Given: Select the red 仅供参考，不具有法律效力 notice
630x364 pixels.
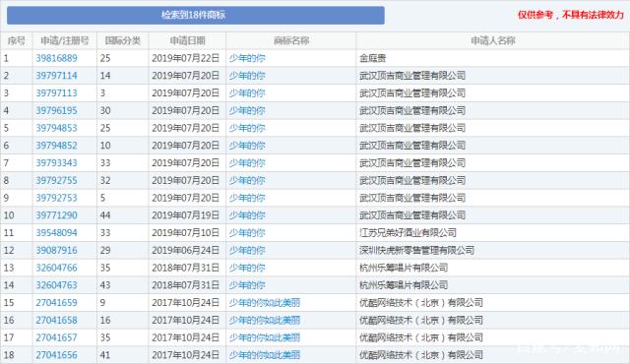Looking at the screenshot, I should click(x=571, y=15).
